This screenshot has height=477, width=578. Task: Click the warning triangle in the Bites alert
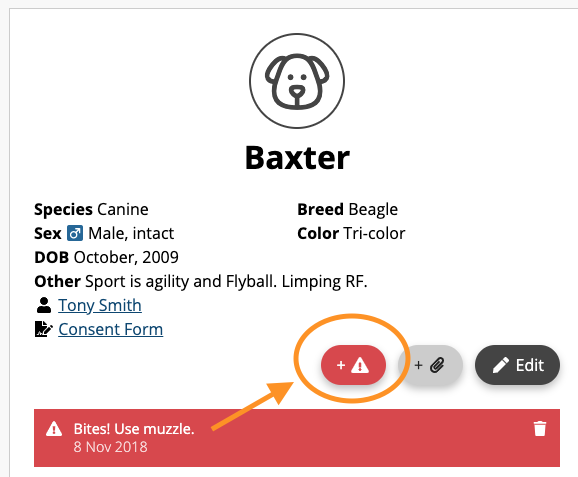tap(54, 429)
